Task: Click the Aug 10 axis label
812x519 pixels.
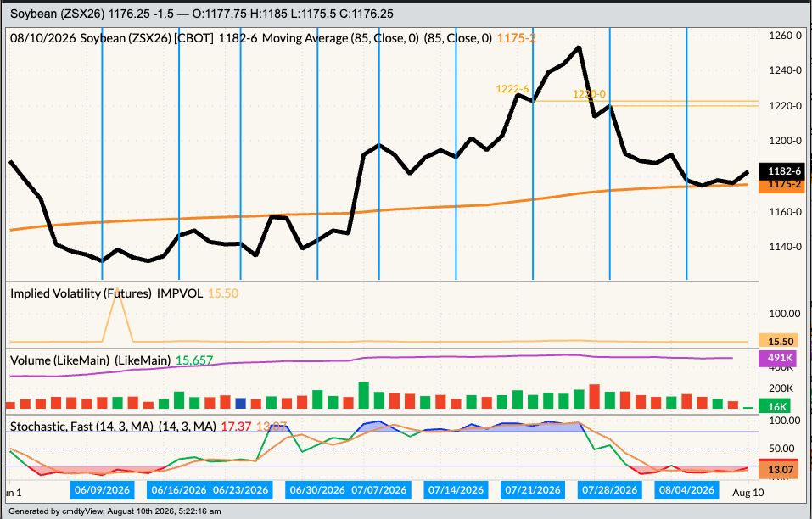Action: point(748,492)
